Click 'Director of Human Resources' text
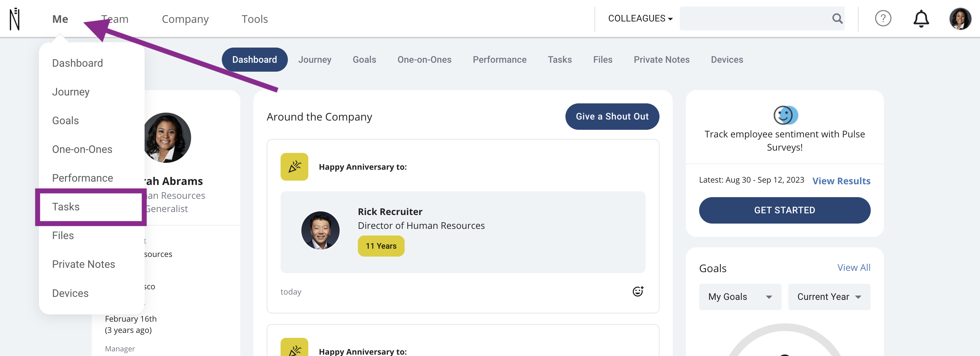 (x=421, y=226)
